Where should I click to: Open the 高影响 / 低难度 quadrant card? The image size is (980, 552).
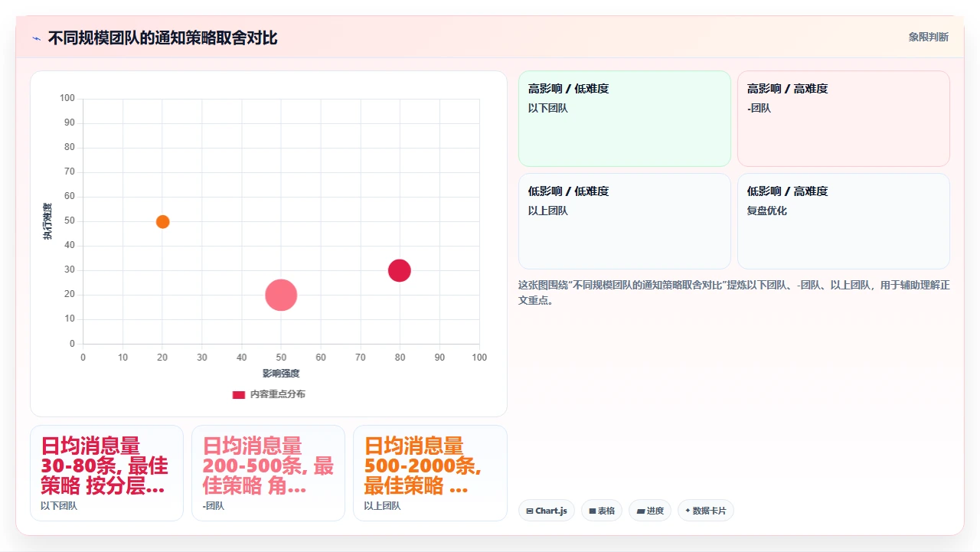(625, 119)
